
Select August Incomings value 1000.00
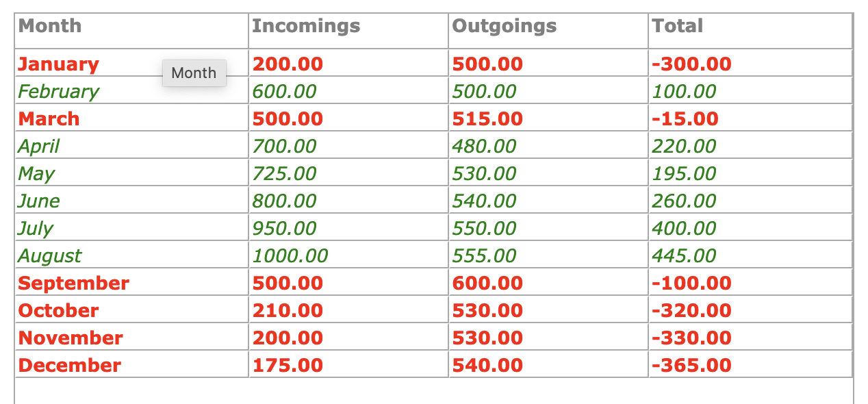click(x=290, y=256)
